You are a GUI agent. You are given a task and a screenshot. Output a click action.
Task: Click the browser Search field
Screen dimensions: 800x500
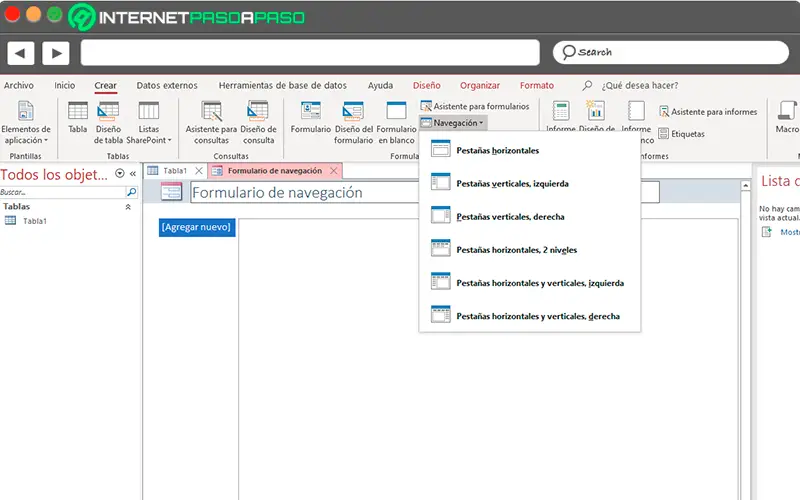tap(671, 53)
